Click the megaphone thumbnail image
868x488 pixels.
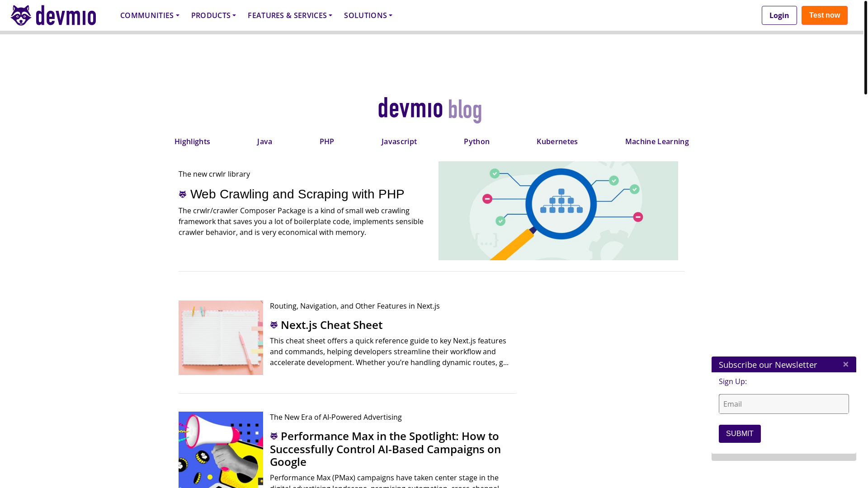click(221, 450)
